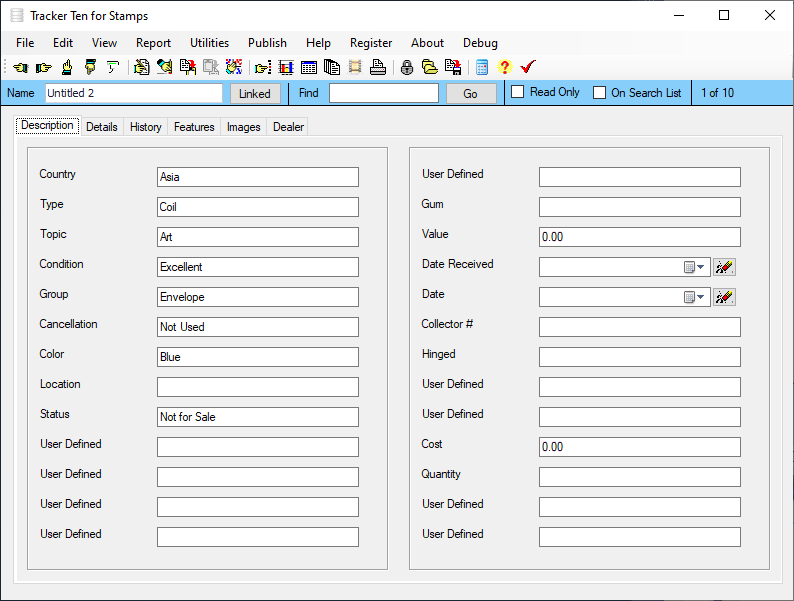Viewport: 794px width, 601px height.
Task: Click the eraser icon beside Date Received
Action: pos(725,267)
